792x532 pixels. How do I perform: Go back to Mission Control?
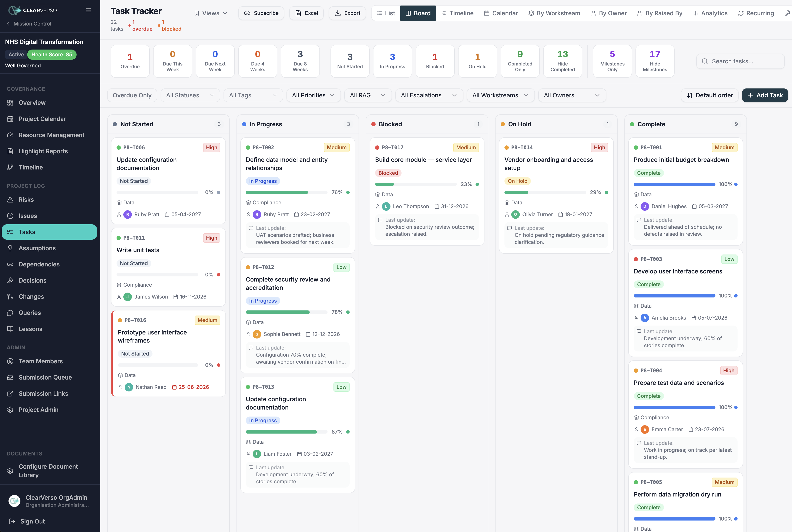[29, 24]
